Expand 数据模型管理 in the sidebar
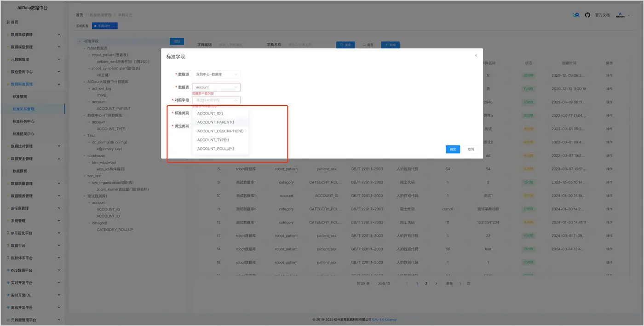Screen dimensions: 644x326 [33, 47]
